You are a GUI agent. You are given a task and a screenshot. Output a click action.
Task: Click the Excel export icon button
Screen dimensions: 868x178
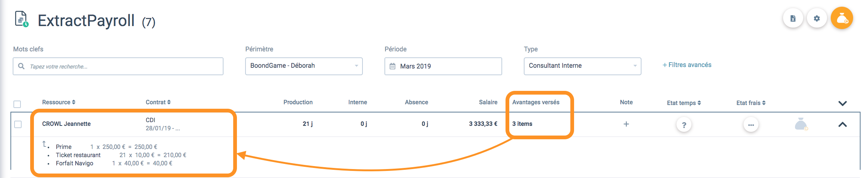pos(793,18)
